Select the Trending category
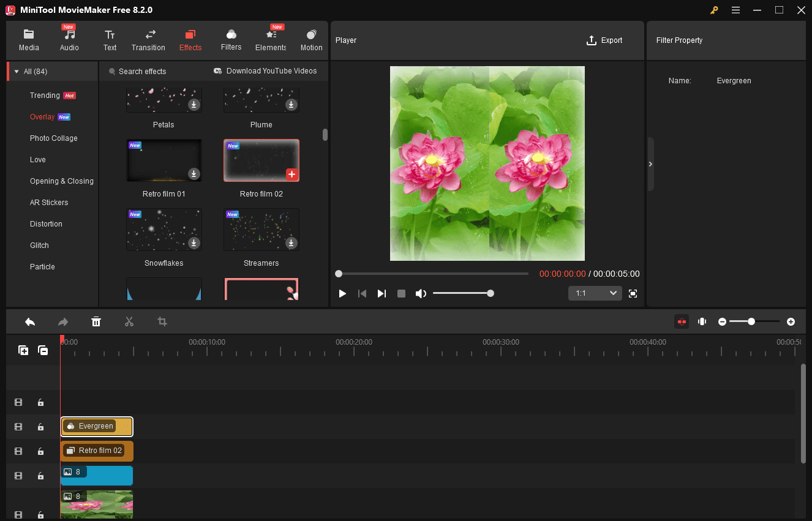The height and width of the screenshot is (521, 812). tap(45, 96)
